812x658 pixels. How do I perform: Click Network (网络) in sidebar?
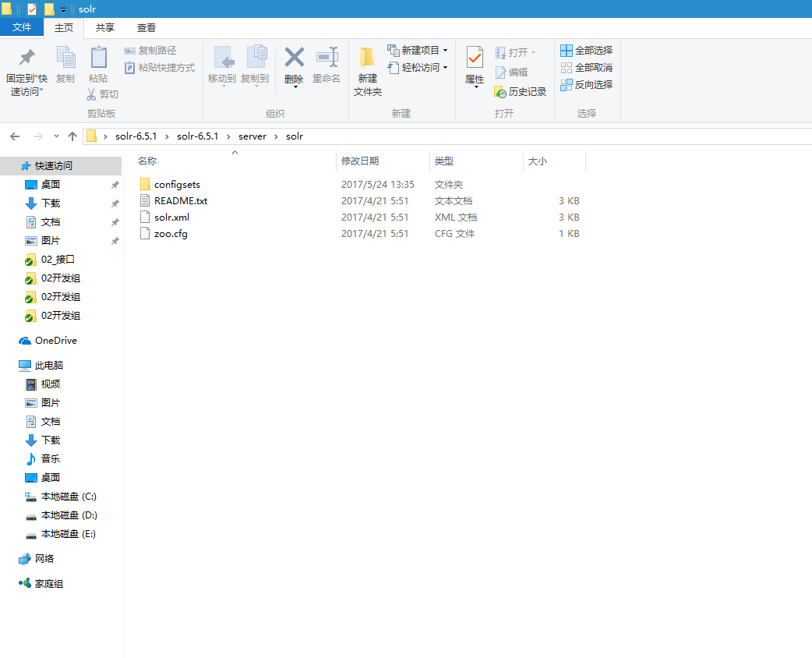[x=44, y=558]
